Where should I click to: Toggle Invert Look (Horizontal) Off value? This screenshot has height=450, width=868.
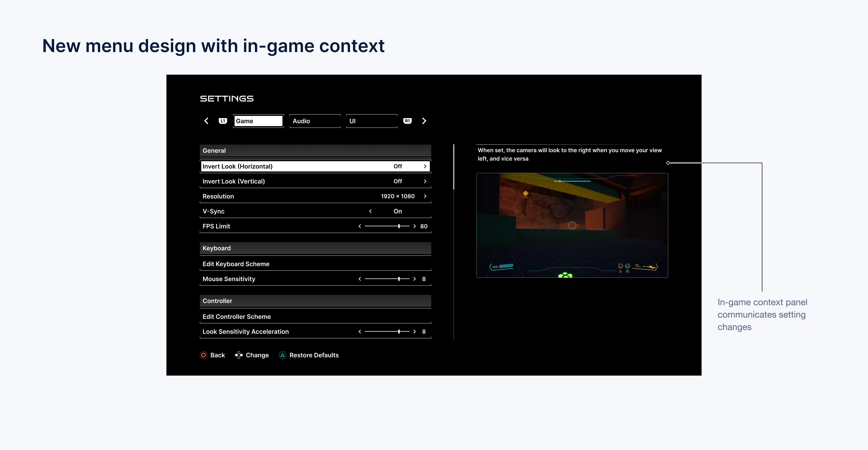pos(398,166)
